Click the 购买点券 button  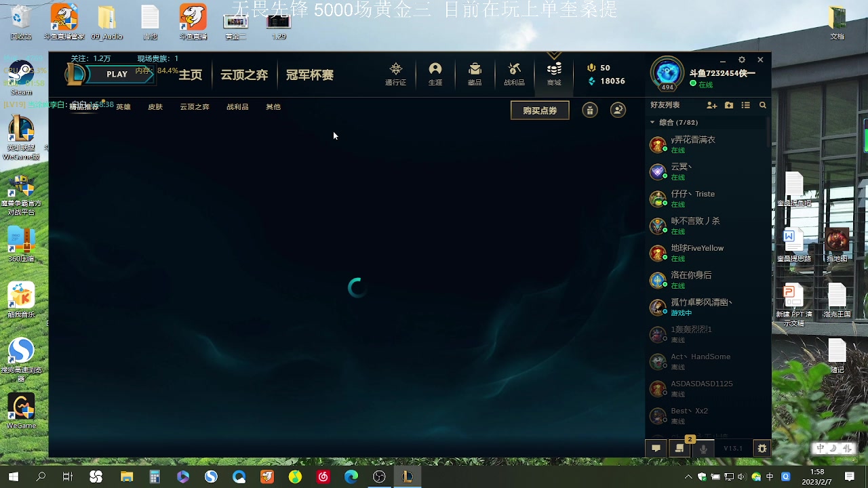click(x=540, y=110)
